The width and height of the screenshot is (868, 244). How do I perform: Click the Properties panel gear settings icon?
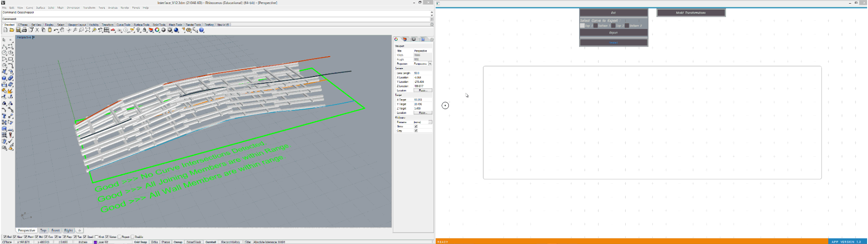[x=432, y=39]
